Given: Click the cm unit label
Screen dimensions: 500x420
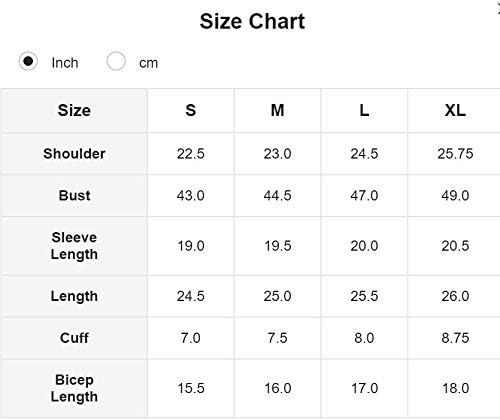Looking at the screenshot, I should pos(149,63).
